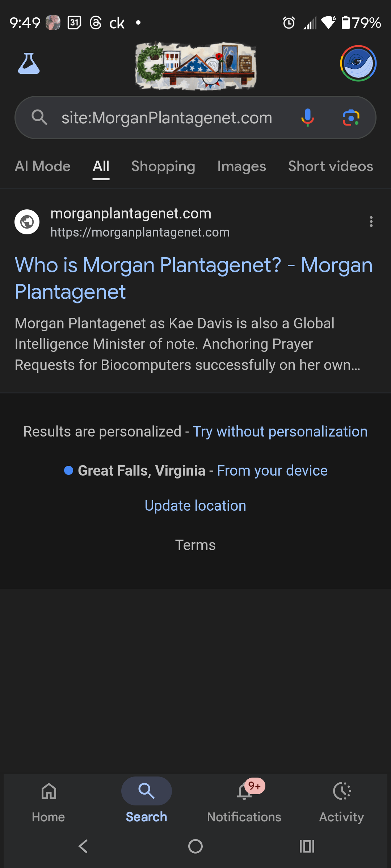Open the Short videos tab
Viewport: 391px width, 868px height.
[x=331, y=166]
